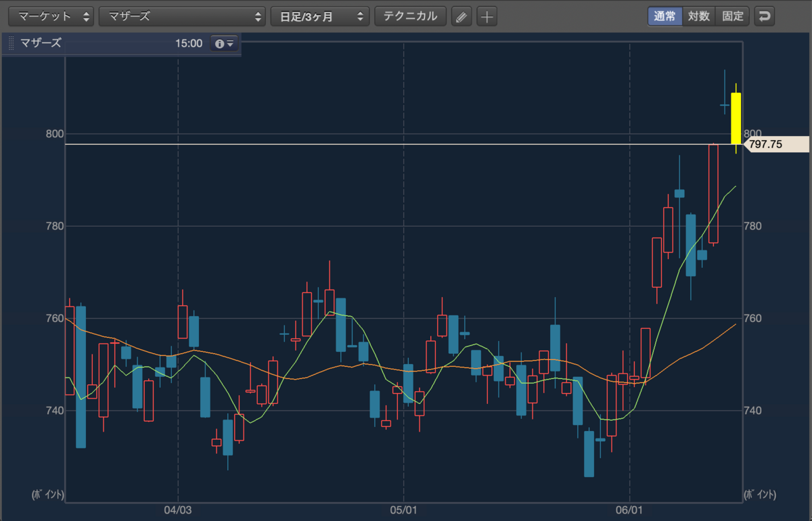Change the 日足/3ヶ月 period dropdown
Screen dimensions: 812x521
pos(320,16)
